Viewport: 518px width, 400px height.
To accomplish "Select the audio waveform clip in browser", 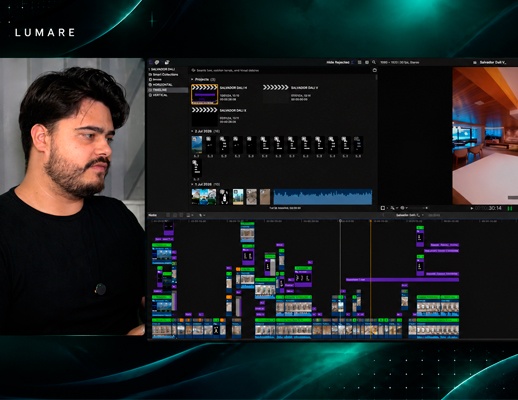I will point(323,197).
